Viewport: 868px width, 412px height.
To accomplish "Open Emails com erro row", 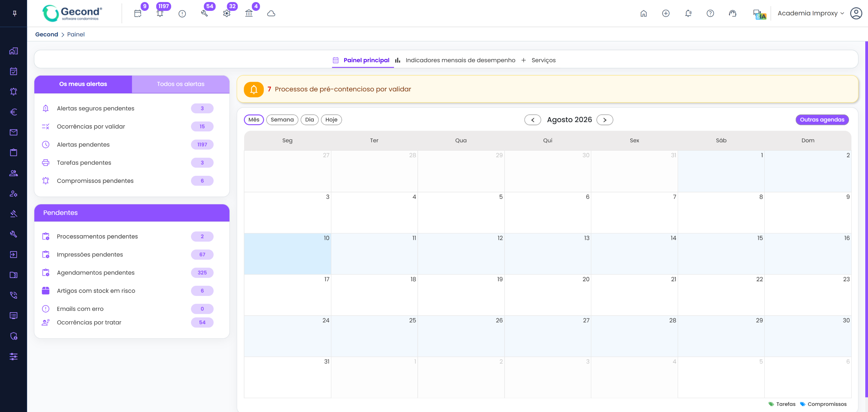I will [x=128, y=309].
